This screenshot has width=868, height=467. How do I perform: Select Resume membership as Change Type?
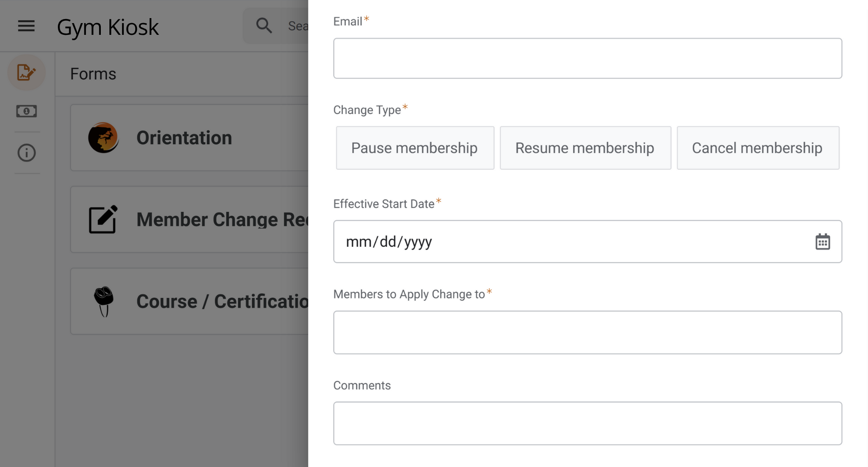pos(585,148)
